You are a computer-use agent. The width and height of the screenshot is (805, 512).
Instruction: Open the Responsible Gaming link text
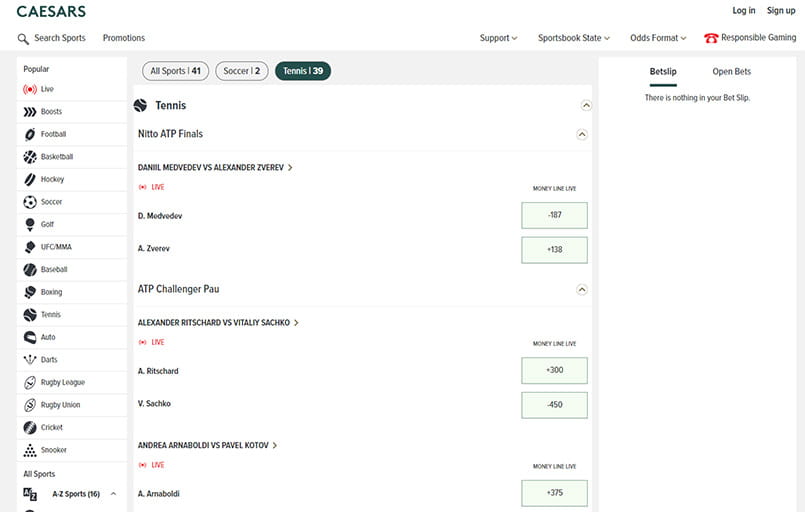[758, 37]
